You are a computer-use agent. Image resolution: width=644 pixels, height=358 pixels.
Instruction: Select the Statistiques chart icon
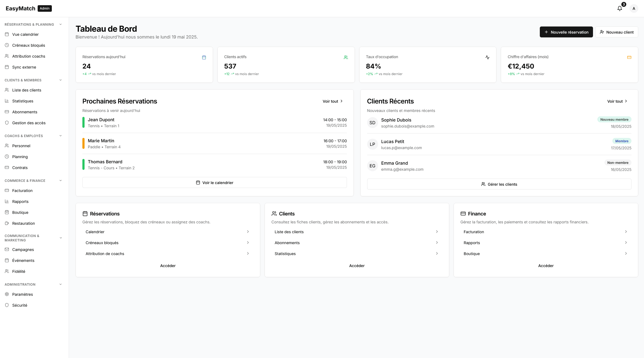point(7,101)
